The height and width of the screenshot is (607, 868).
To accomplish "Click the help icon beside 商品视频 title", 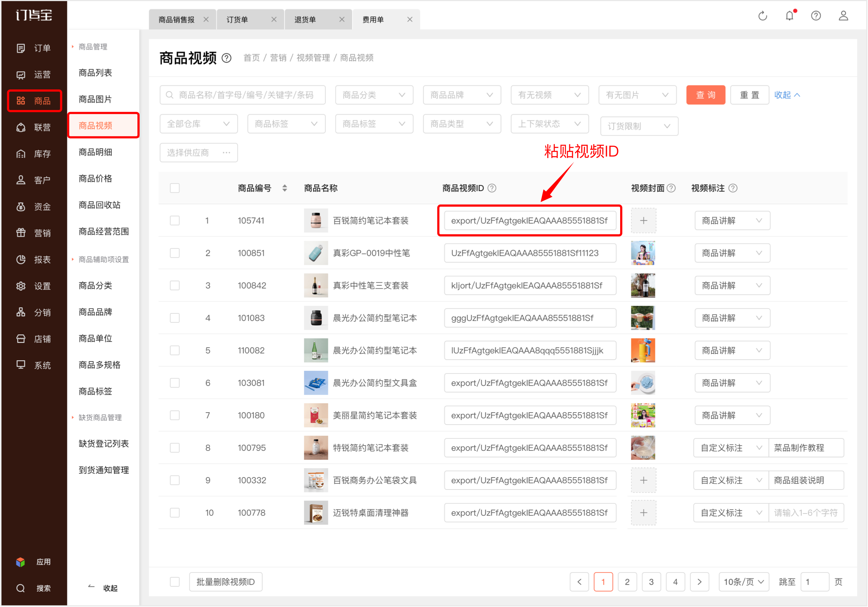I will pos(227,58).
